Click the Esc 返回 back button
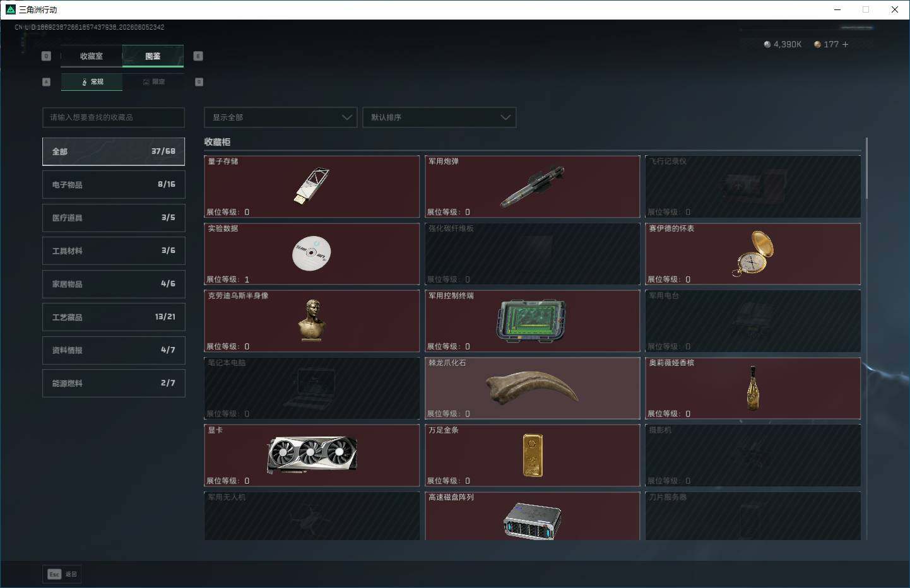 pyautogui.click(x=62, y=574)
